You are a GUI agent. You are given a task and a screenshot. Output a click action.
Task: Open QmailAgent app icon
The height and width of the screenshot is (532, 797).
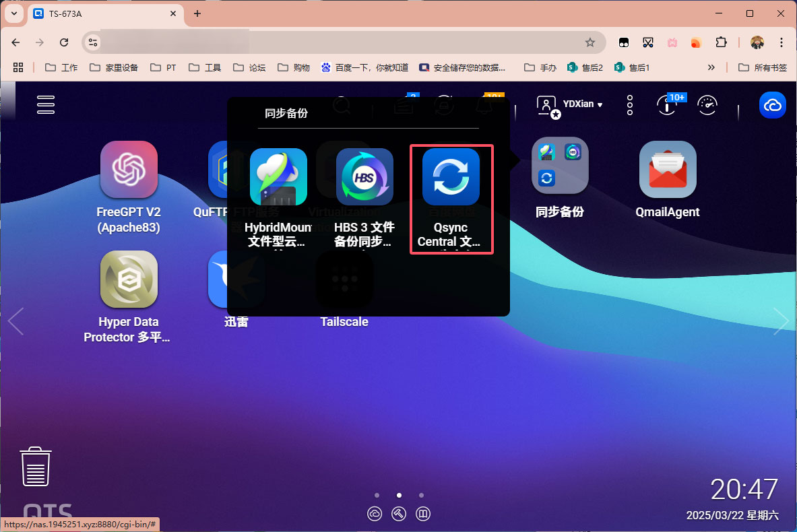[x=668, y=169]
